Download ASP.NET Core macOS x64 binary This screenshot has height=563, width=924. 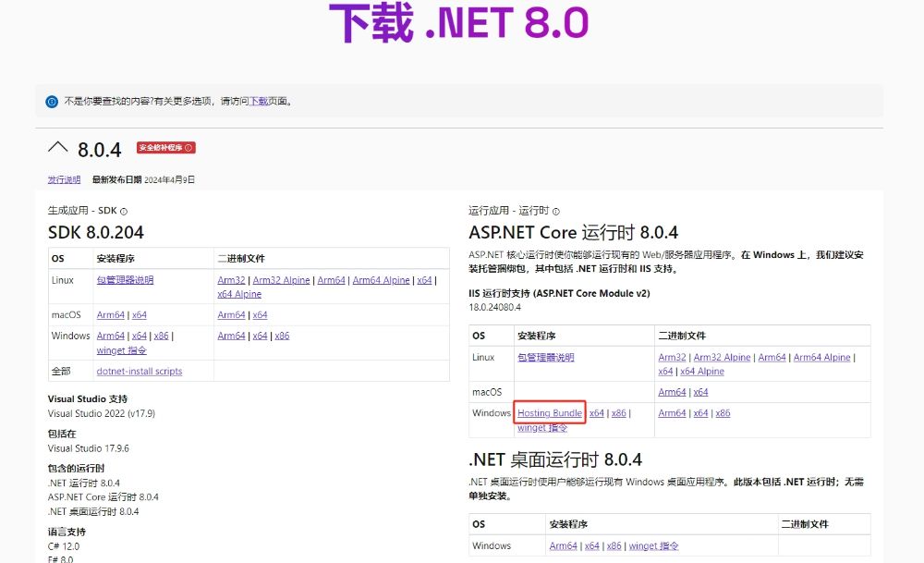[x=700, y=392]
